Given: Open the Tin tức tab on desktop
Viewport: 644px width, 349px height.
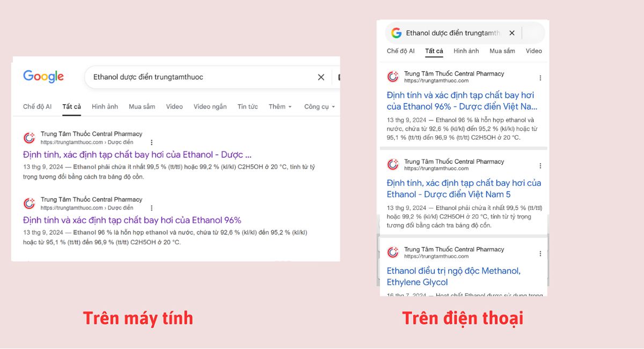Looking at the screenshot, I should click(247, 106).
